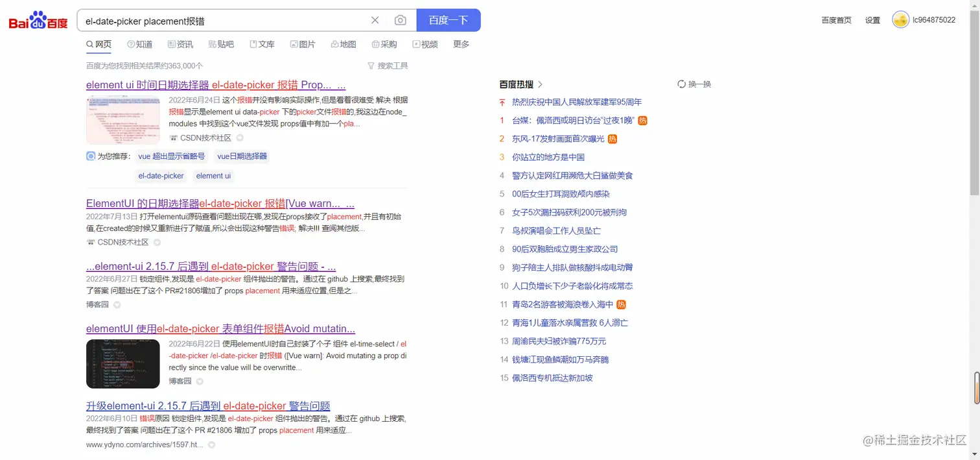Open hot topic 鸟叔演唱会工作人员坠亡
980x460 pixels.
[556, 231]
